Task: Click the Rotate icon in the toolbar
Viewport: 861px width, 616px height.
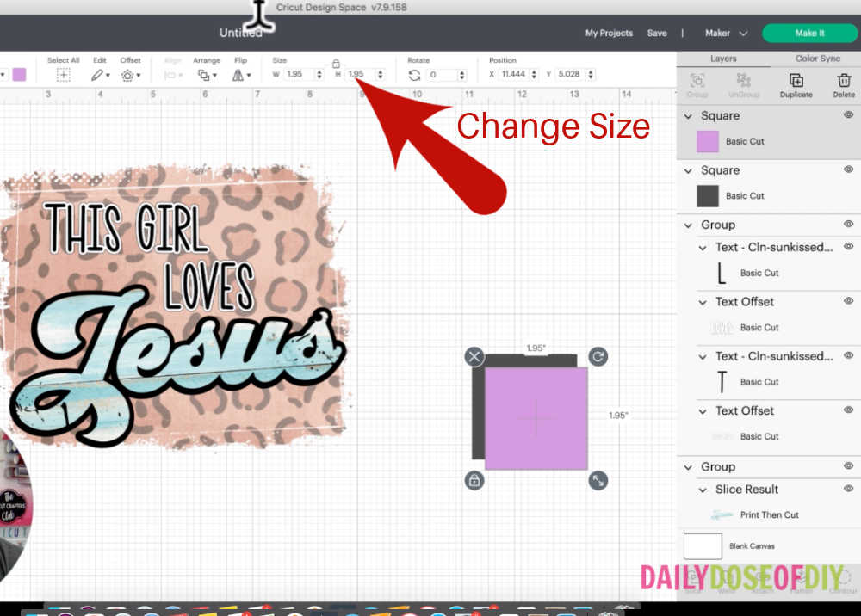Action: click(x=415, y=75)
